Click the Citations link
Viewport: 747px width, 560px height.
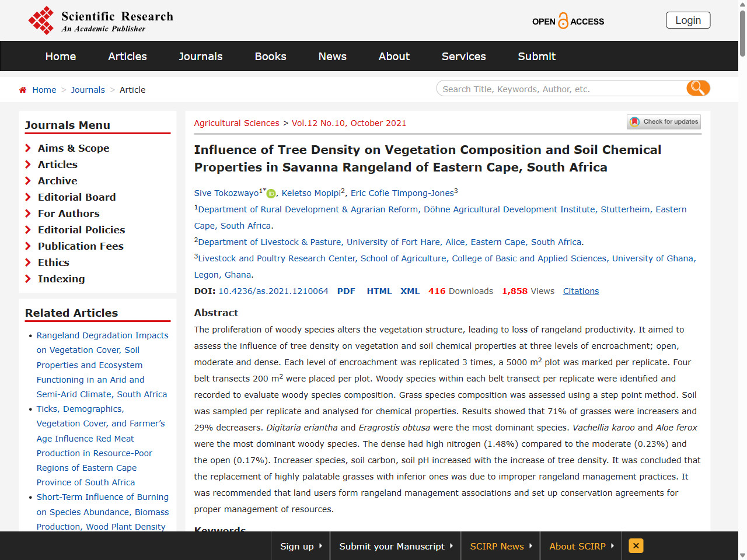tap(581, 290)
